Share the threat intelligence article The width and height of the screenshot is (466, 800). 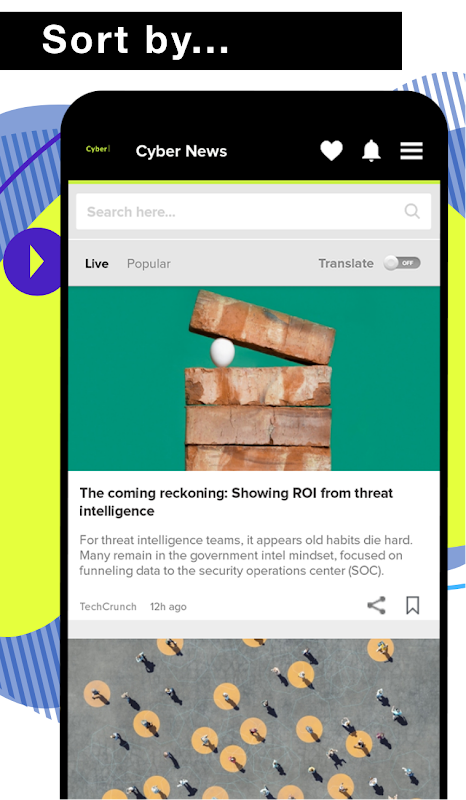[x=377, y=606]
